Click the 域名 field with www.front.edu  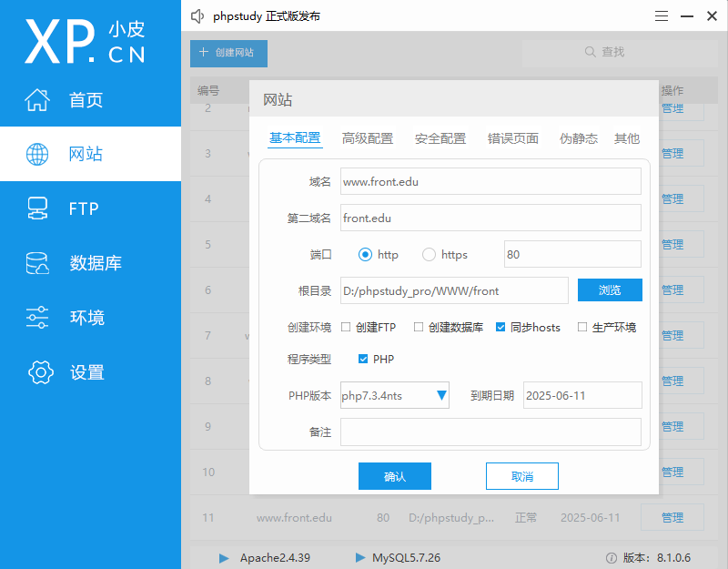490,181
